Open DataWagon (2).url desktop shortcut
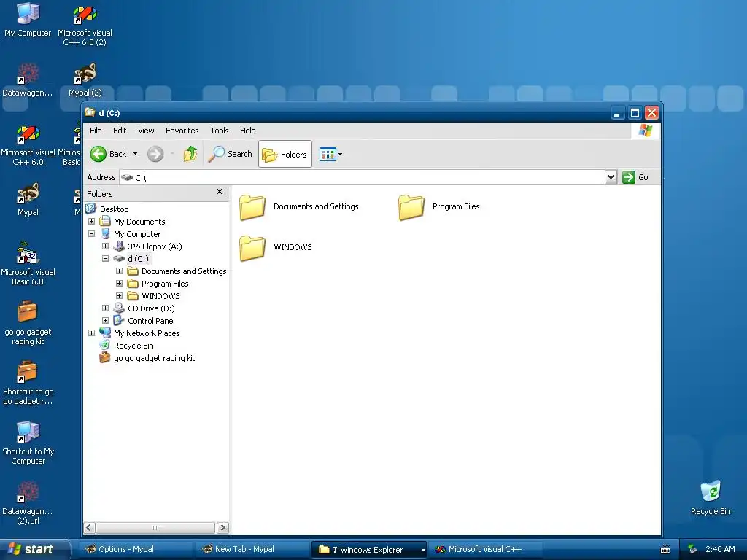Viewport: 747px width, 560px height. pyautogui.click(x=28, y=503)
